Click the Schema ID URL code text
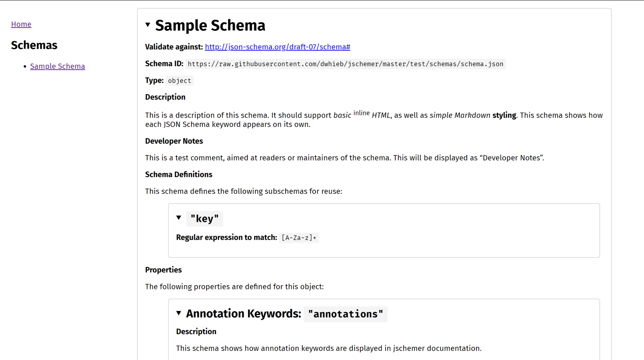 point(345,64)
